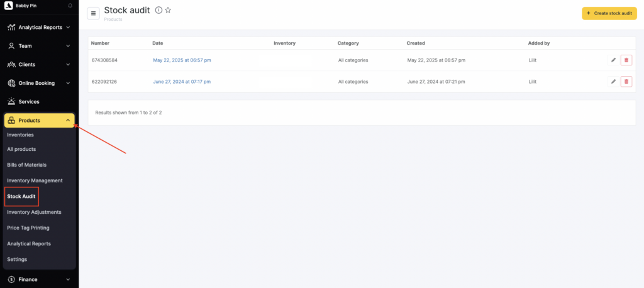Delete stock audit 674308584 with trash icon

pos(626,60)
